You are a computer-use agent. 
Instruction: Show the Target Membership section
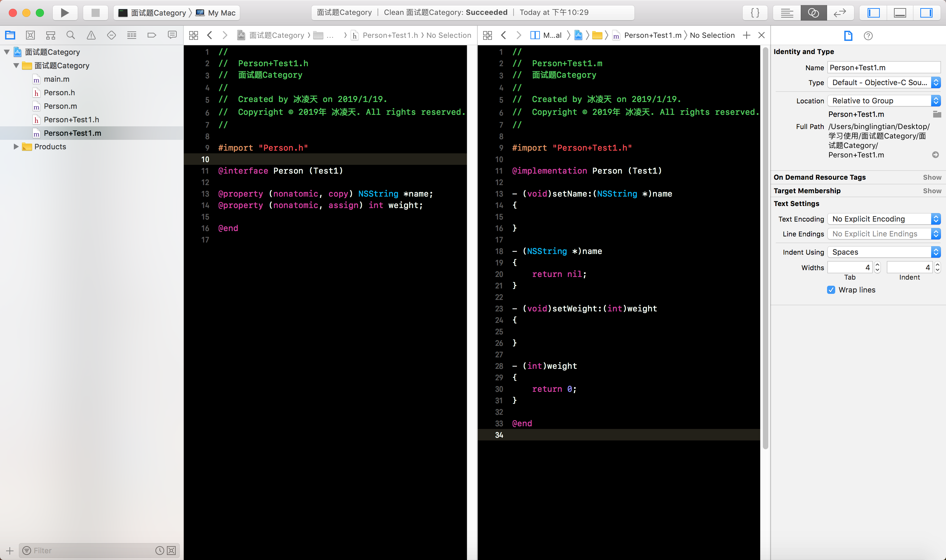tap(932, 190)
